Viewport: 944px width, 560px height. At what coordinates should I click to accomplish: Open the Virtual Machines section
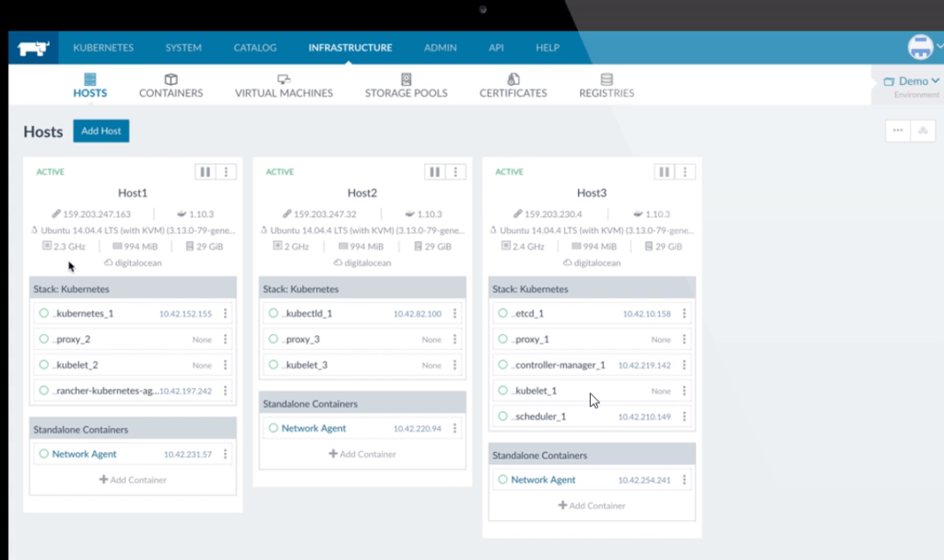click(284, 86)
